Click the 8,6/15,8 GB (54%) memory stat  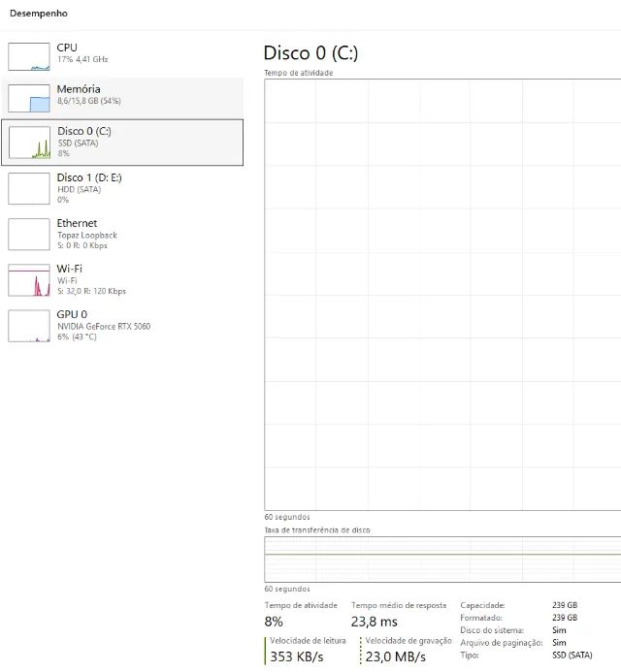tap(89, 101)
